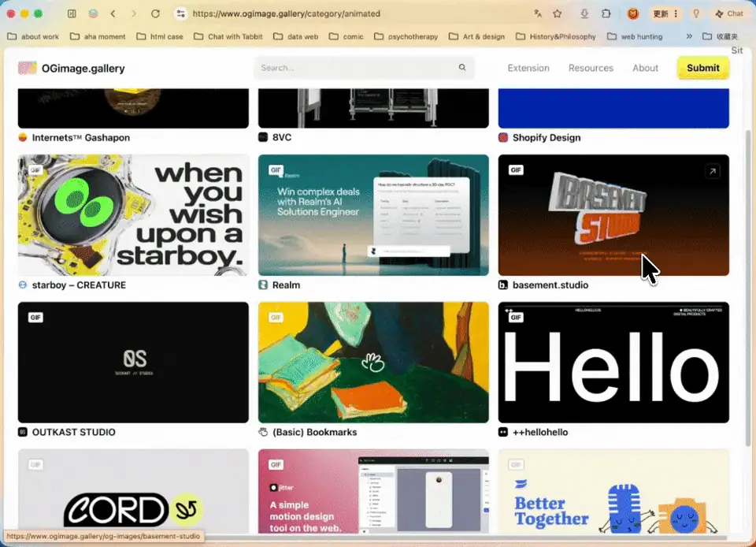The height and width of the screenshot is (547, 756).
Task: Click external link arrow on basement.studio card
Action: [x=713, y=171]
